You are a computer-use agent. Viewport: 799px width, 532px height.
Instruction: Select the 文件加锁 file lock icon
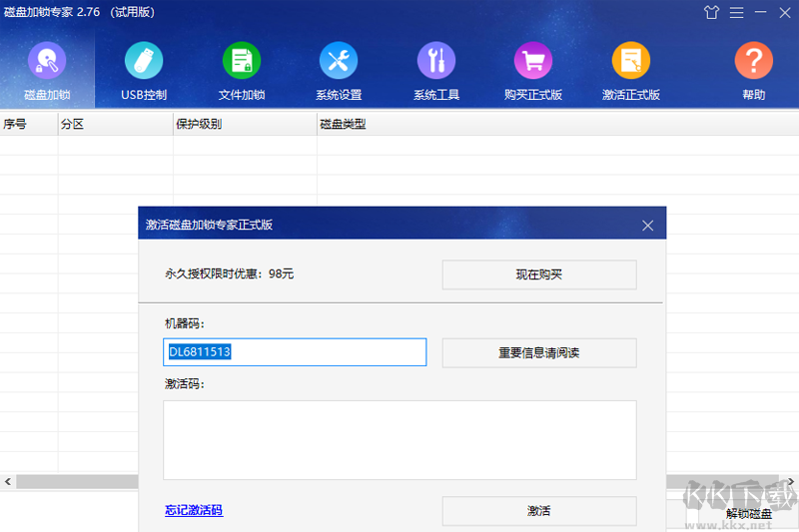coord(241,62)
